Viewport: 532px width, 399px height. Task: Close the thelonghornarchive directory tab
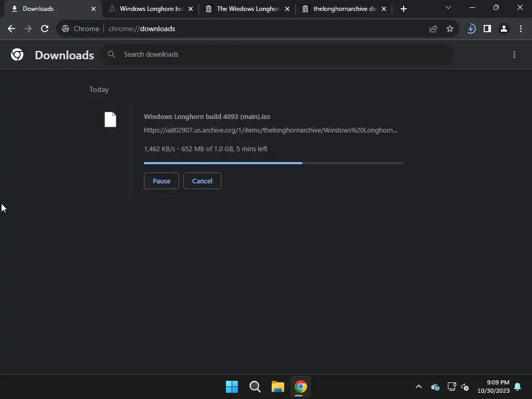click(384, 9)
